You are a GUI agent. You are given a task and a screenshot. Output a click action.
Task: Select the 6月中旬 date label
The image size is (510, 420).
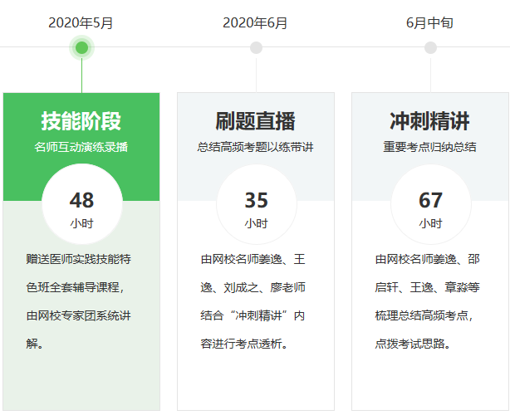click(x=430, y=22)
